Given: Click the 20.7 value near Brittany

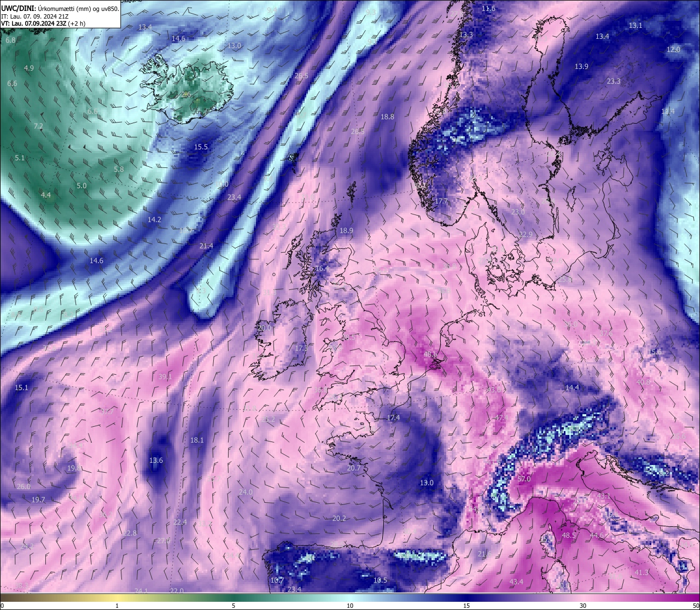Looking at the screenshot, I should [354, 468].
